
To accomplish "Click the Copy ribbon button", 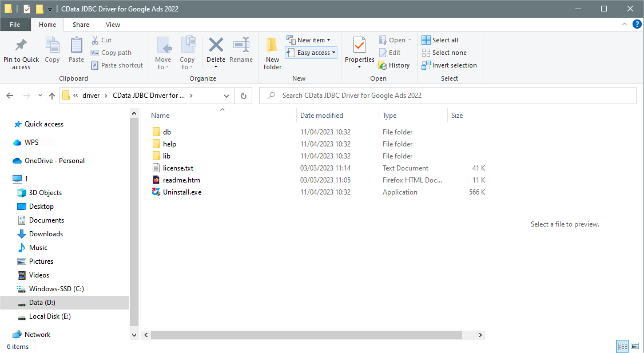I will pos(52,50).
